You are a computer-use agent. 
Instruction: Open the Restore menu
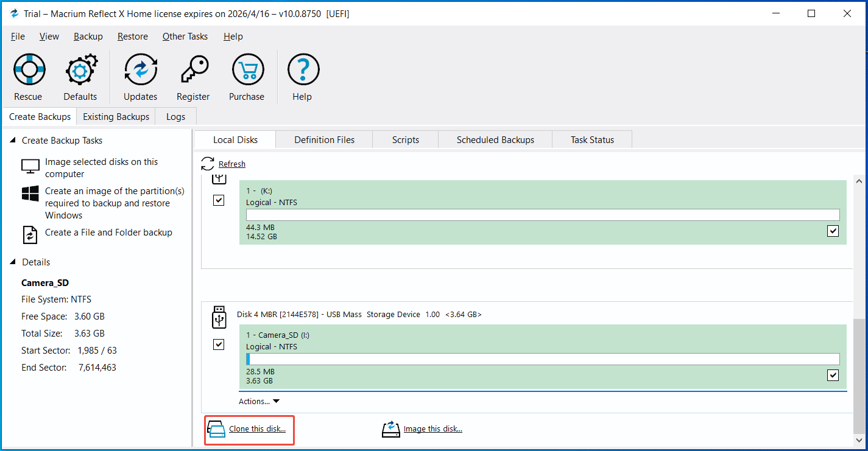(133, 37)
